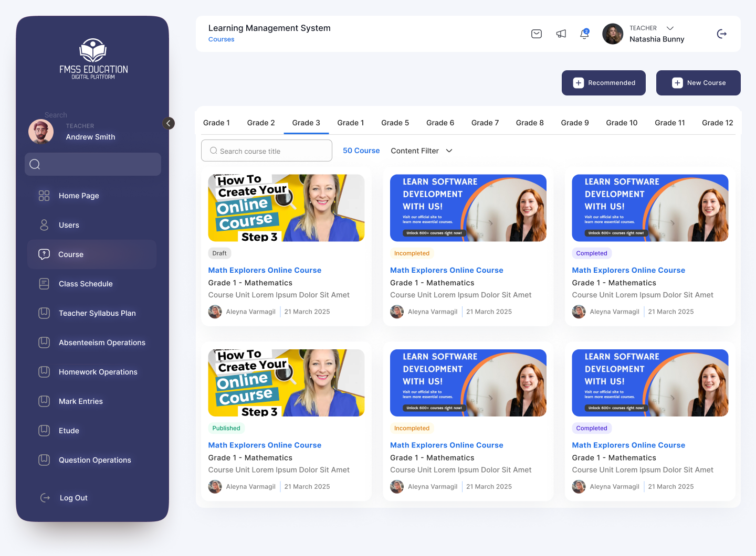Screen dimensions: 756x556
Task: Click the megaphone announcements icon
Action: click(x=561, y=34)
